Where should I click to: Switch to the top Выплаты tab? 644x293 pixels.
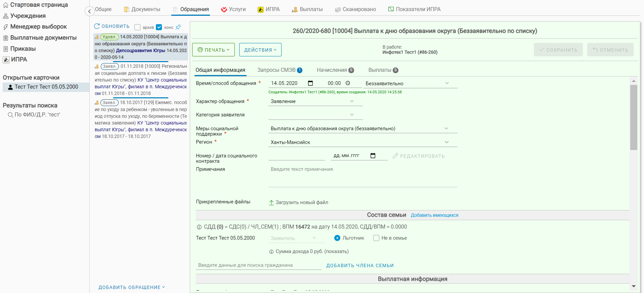click(307, 9)
